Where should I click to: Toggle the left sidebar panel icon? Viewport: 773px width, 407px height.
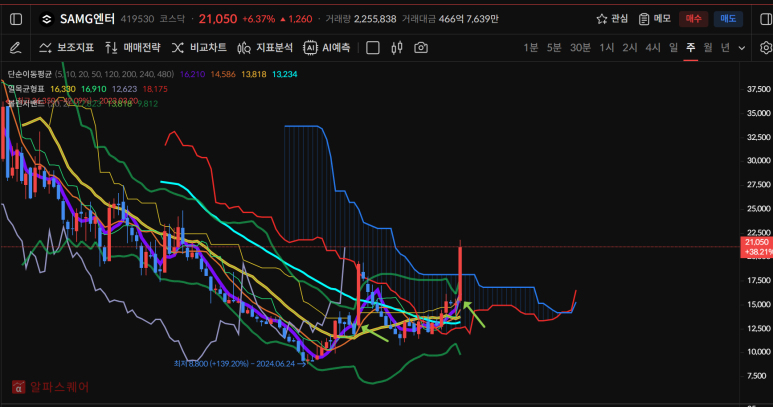coord(16,19)
